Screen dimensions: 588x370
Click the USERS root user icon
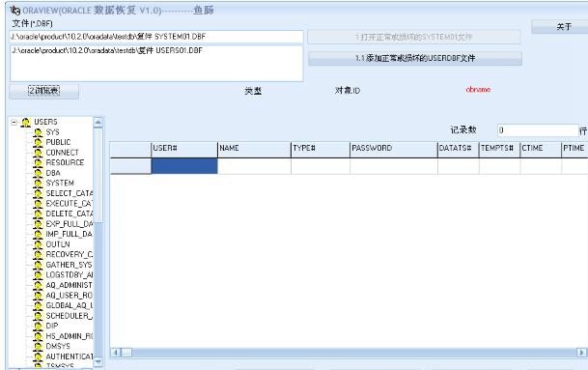point(25,123)
